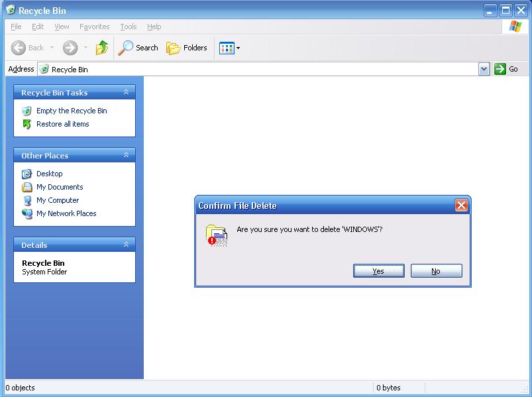The width and height of the screenshot is (532, 397).
Task: Toggle the Folders pane icon
Action: click(173, 48)
